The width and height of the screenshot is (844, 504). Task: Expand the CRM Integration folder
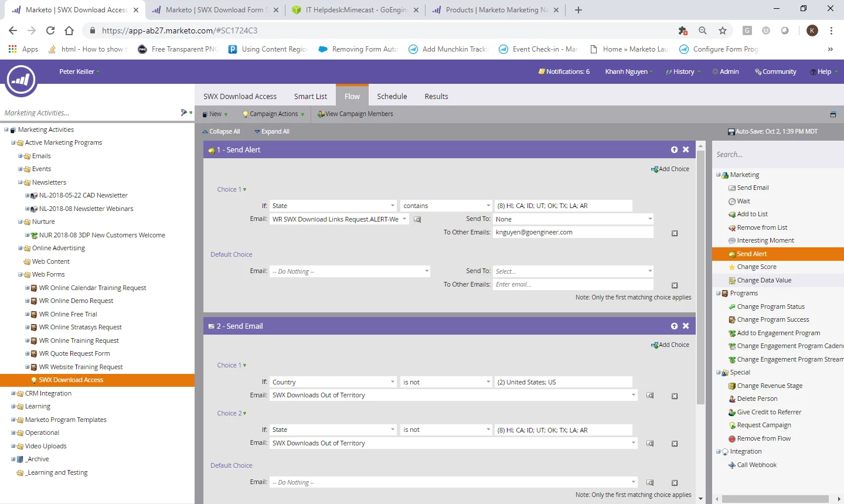tap(13, 393)
